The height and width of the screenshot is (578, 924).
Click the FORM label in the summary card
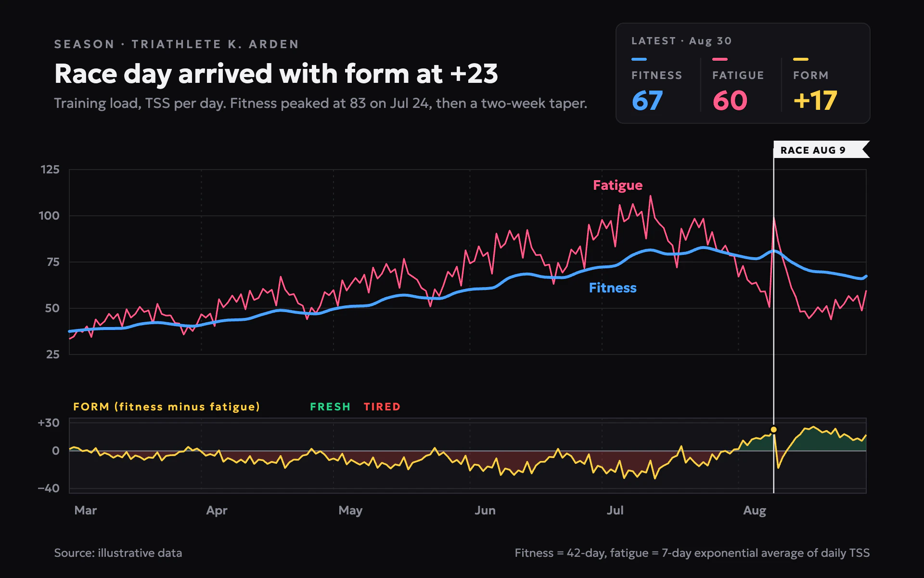click(x=810, y=76)
